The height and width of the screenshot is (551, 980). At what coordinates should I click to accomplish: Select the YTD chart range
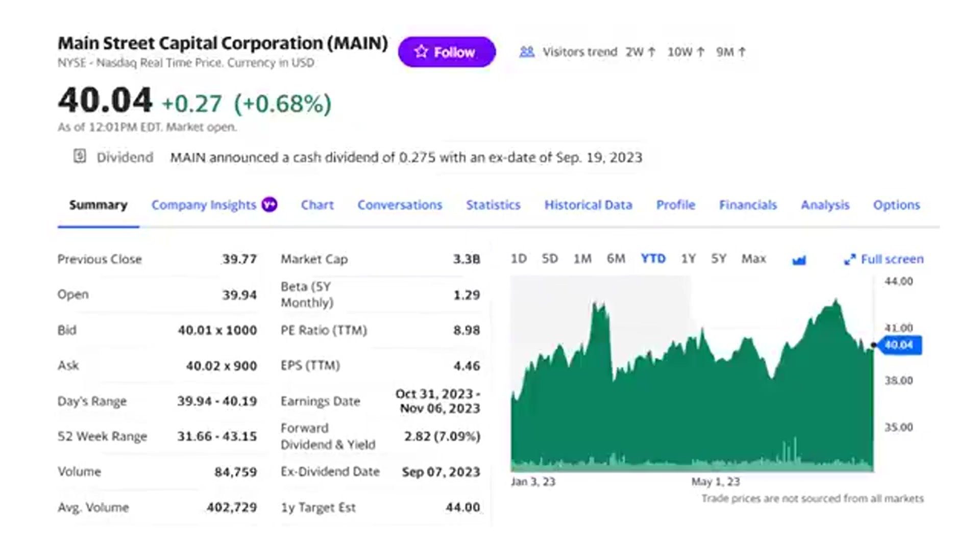pos(653,259)
